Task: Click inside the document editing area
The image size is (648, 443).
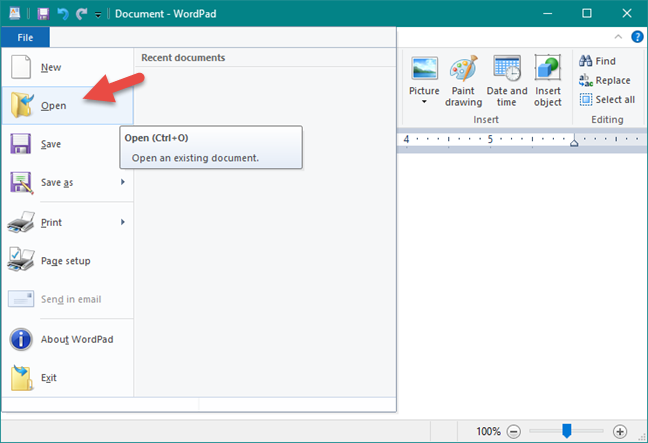Action: [x=522, y=285]
